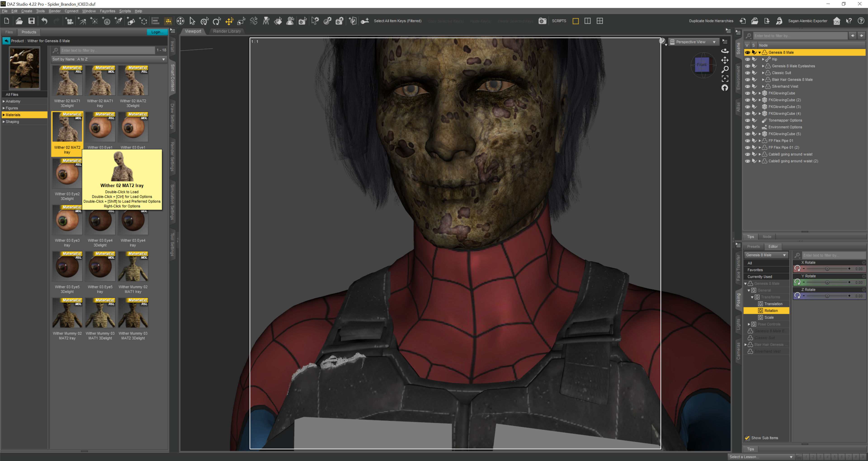Click the Login button
This screenshot has width=868, height=461.
click(x=157, y=32)
